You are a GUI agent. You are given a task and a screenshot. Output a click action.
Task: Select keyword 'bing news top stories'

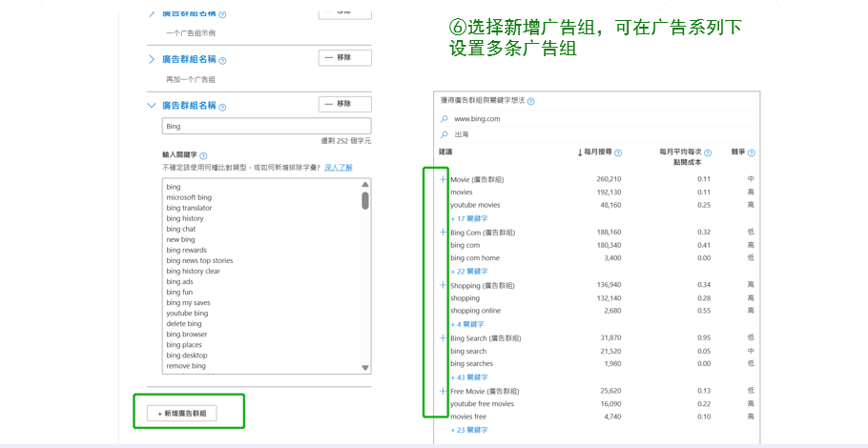click(x=199, y=260)
